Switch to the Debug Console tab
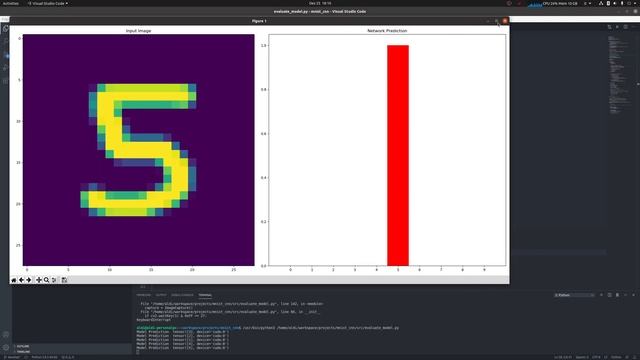640x360 pixels. tap(182, 295)
